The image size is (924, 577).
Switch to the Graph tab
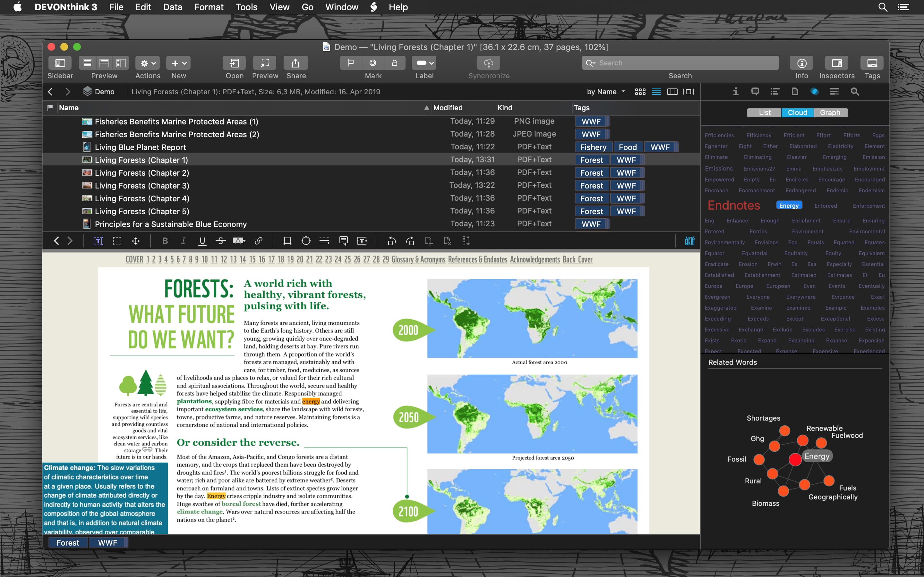click(830, 113)
